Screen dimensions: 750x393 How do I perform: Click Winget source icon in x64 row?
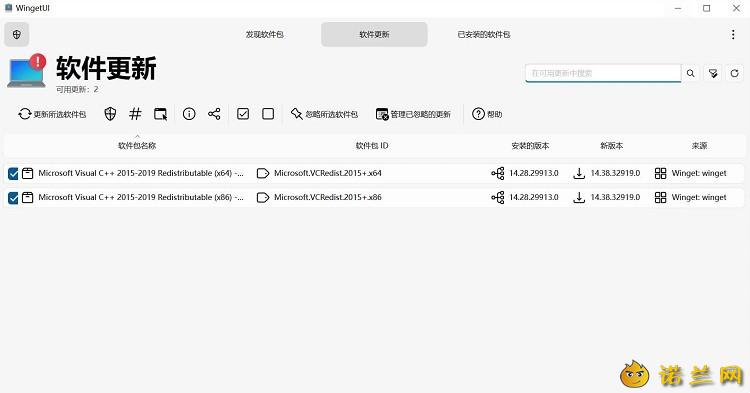coord(660,173)
